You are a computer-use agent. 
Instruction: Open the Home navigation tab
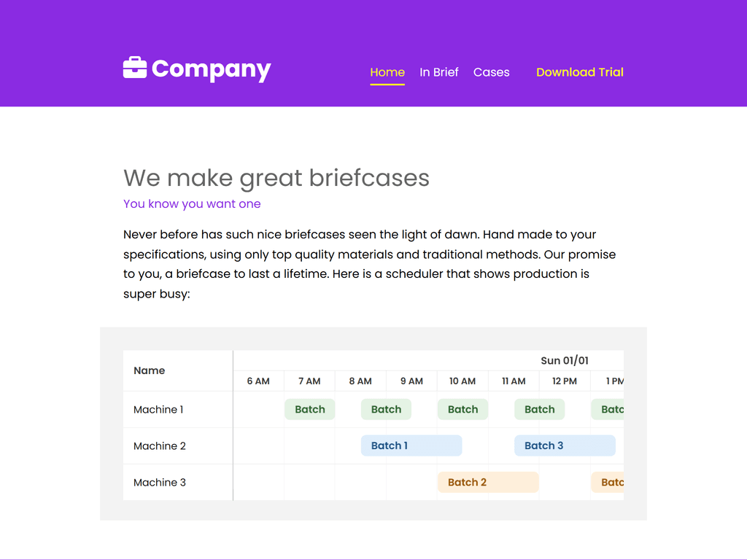(387, 72)
